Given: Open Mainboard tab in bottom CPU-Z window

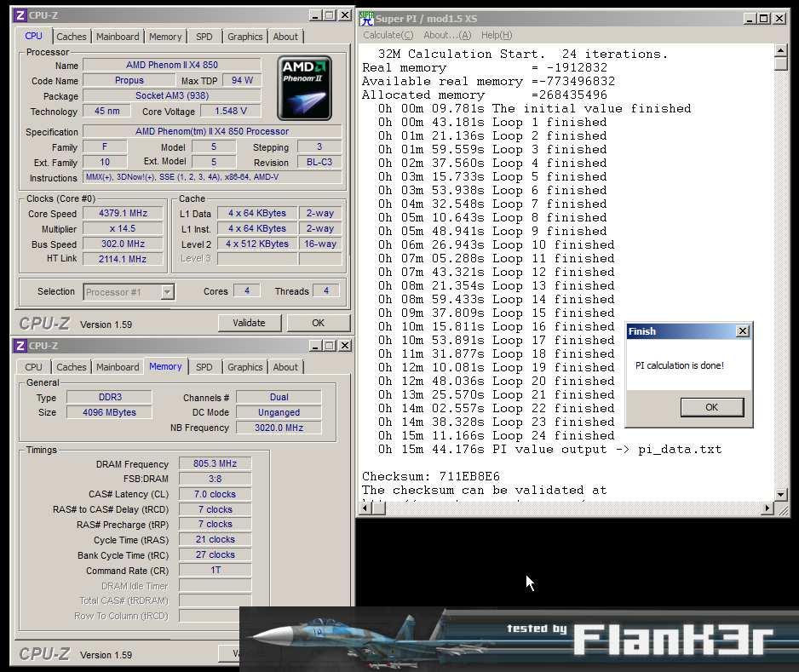Looking at the screenshot, I should coord(118,367).
